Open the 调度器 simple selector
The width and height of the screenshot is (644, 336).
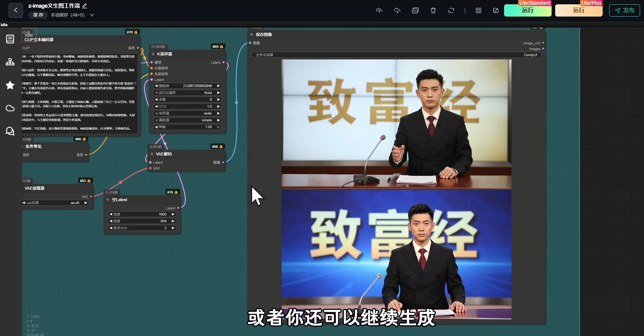[187, 120]
